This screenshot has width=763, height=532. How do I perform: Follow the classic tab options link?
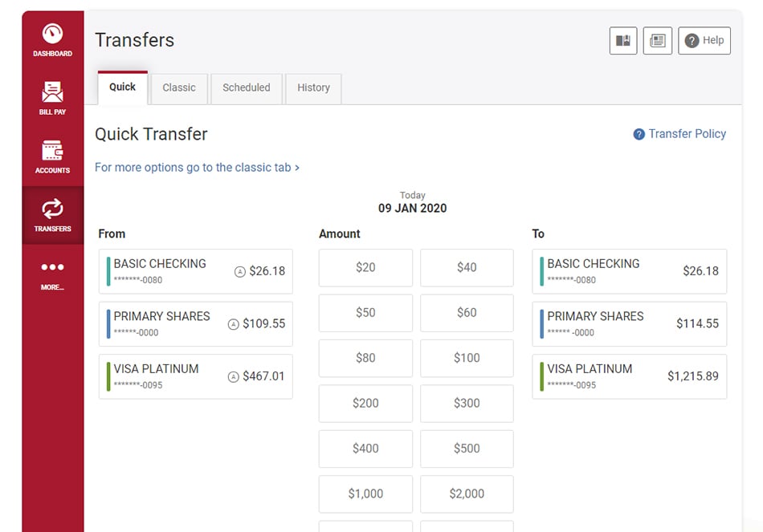click(x=197, y=167)
